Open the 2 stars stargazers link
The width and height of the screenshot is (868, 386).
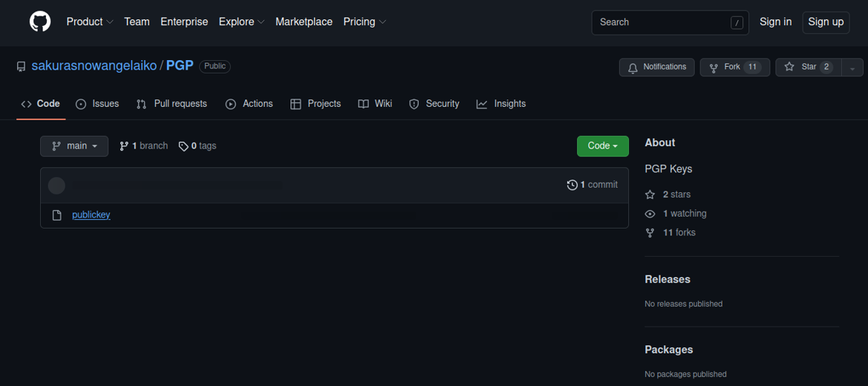coord(676,194)
